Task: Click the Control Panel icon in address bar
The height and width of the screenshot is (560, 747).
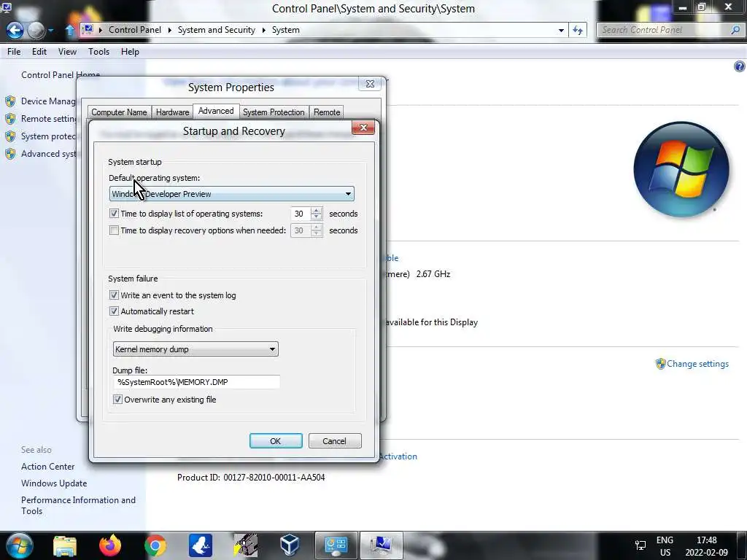Action: (88, 29)
